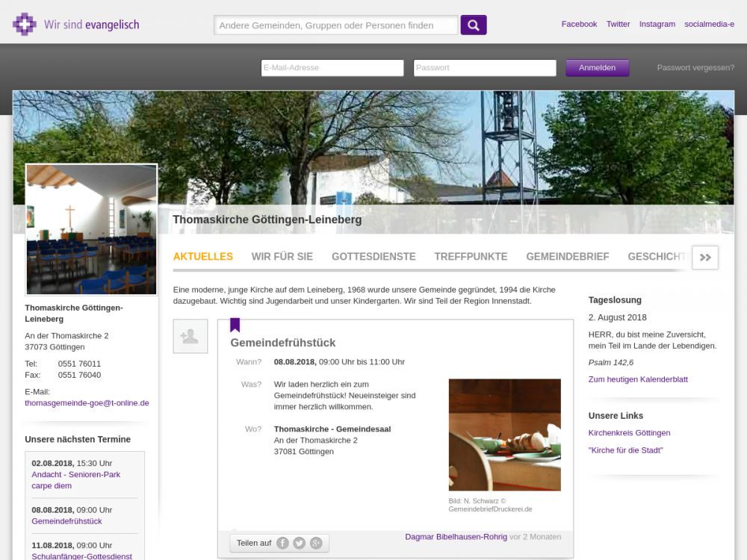Open Zum heutigen Kalenderblatt link
This screenshot has width=747, height=560.
pos(638,379)
